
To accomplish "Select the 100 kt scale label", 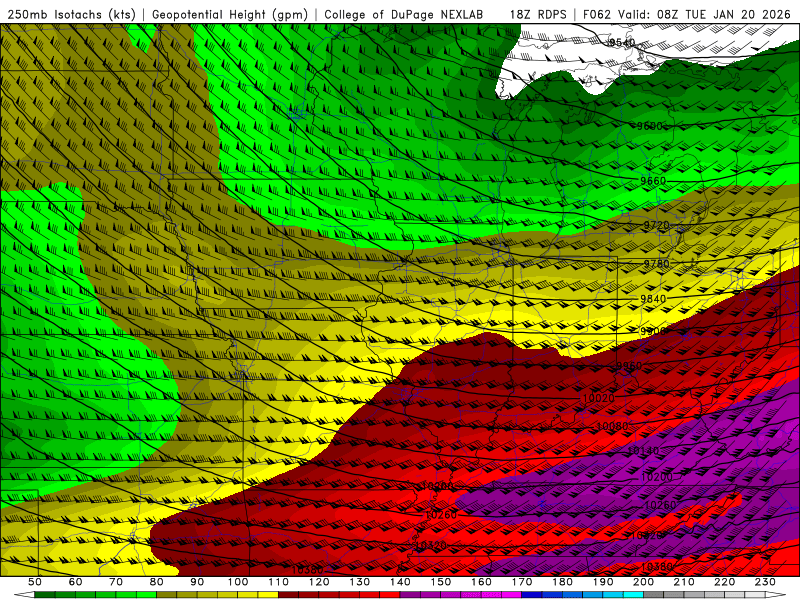I will tap(238, 582).
